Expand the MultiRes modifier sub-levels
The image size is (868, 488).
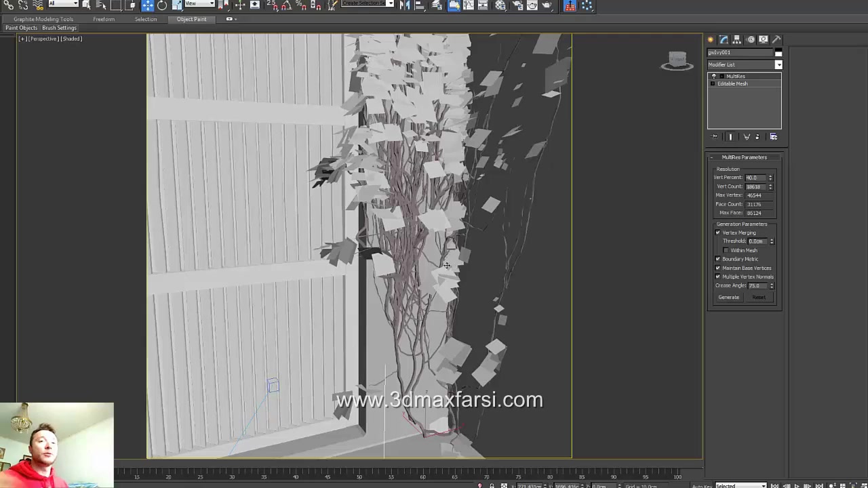721,77
